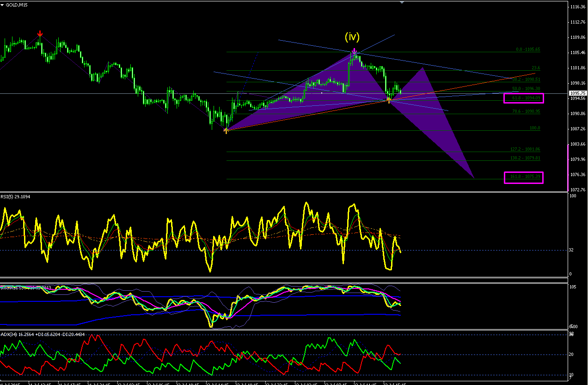Click the 61.8 - 1094.09 Fibonacci label
Image resolution: width=588 pixels, height=385 pixels.
point(526,98)
